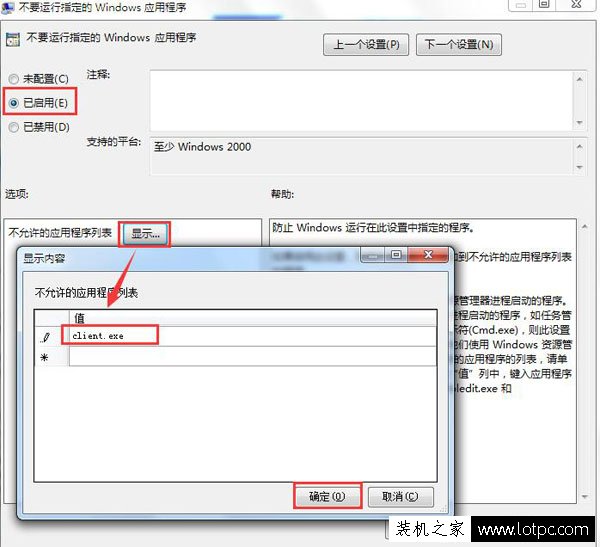Maximize the main policy window

click(544, 4)
